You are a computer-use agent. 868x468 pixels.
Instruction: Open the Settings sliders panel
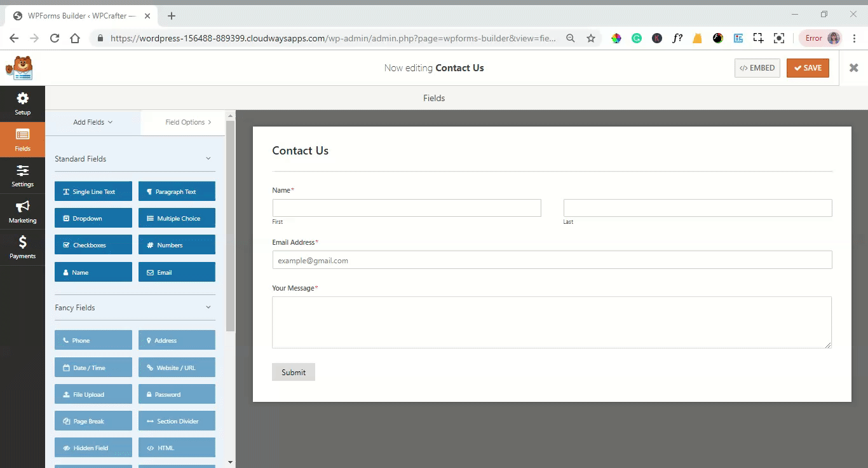click(22, 175)
